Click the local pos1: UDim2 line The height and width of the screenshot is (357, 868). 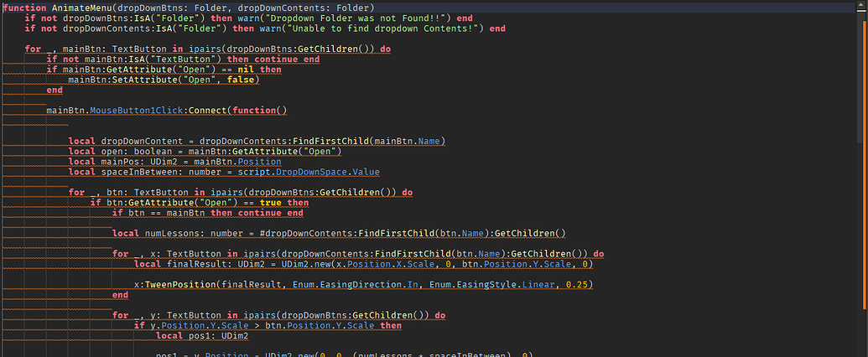coord(202,335)
